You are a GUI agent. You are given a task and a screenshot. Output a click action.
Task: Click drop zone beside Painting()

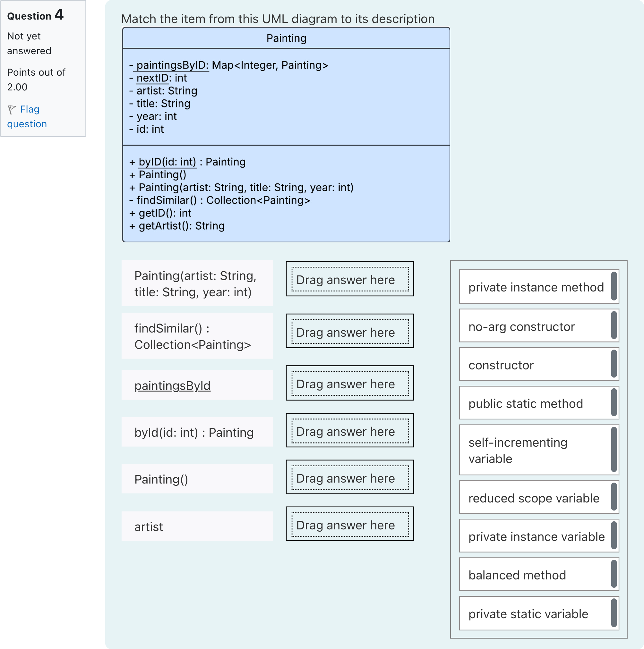349,477
